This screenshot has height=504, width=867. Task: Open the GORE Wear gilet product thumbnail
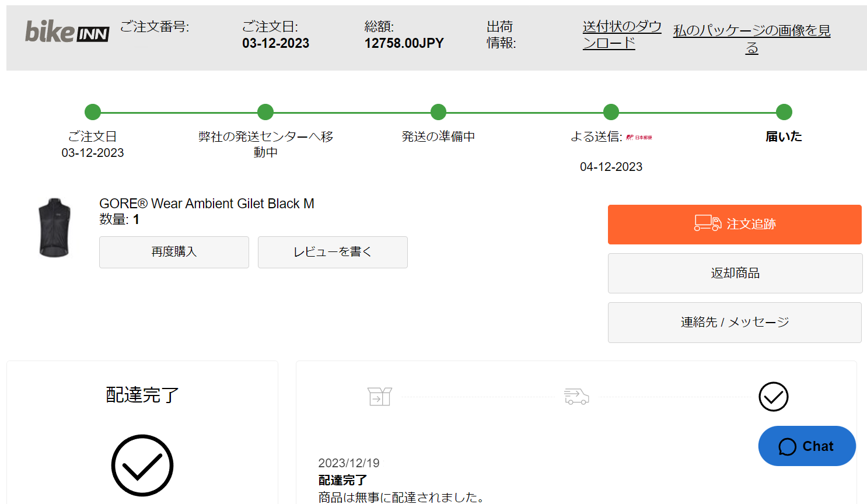[55, 228]
